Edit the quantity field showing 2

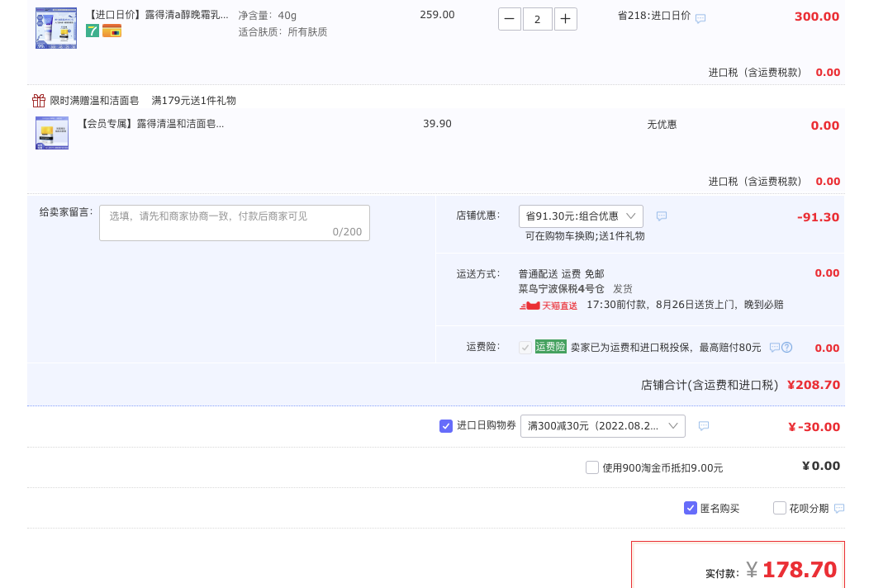[537, 19]
